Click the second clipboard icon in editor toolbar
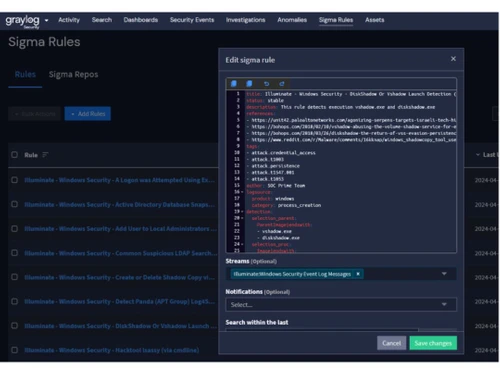 249,84
